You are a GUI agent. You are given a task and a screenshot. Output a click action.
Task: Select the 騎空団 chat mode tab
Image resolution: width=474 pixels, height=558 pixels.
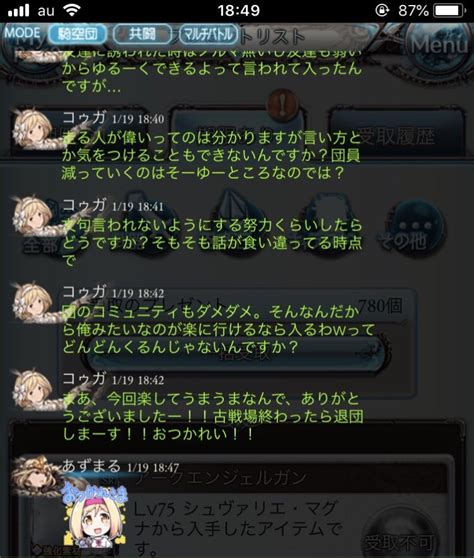coord(78,34)
